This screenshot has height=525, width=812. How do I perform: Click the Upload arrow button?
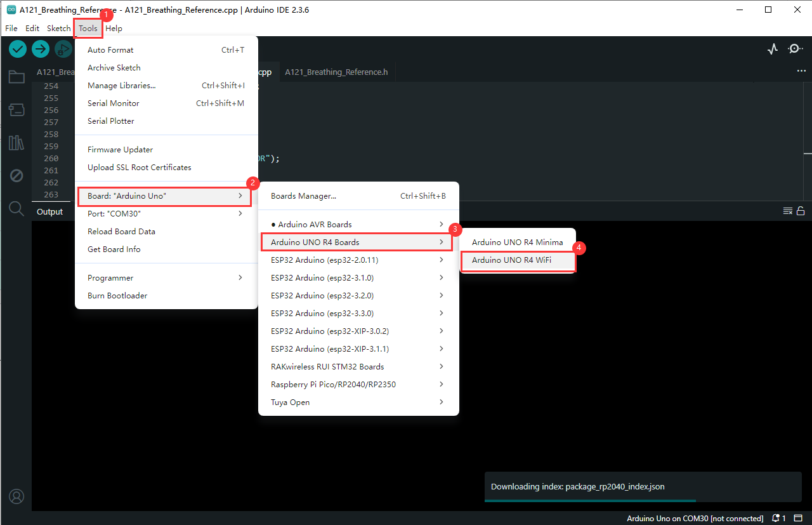click(x=41, y=49)
